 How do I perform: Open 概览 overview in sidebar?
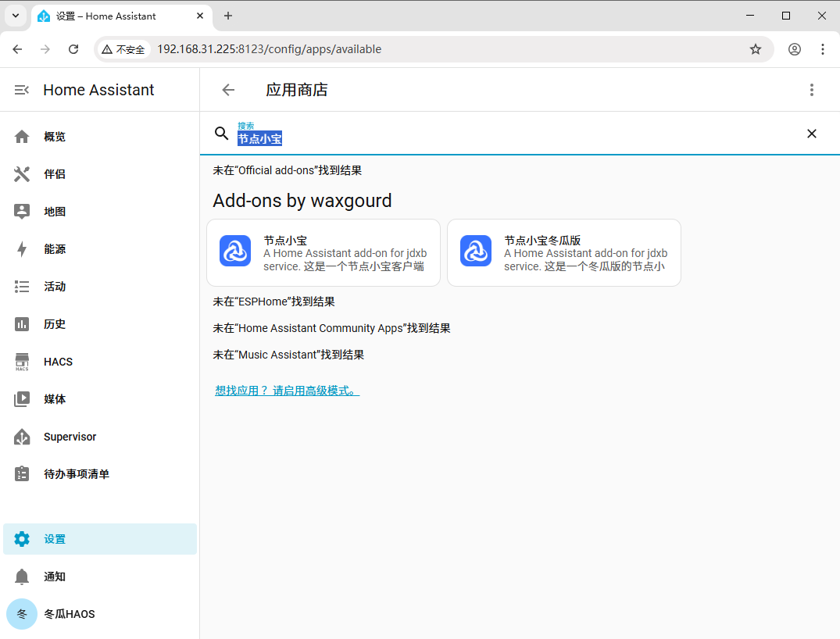coord(100,137)
